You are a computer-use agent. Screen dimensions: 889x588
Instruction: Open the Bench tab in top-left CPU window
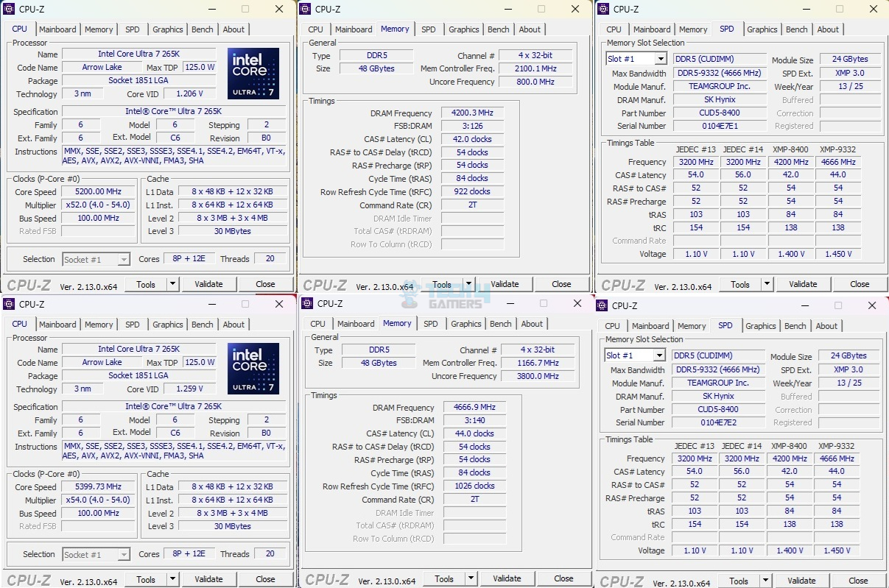pyautogui.click(x=203, y=29)
